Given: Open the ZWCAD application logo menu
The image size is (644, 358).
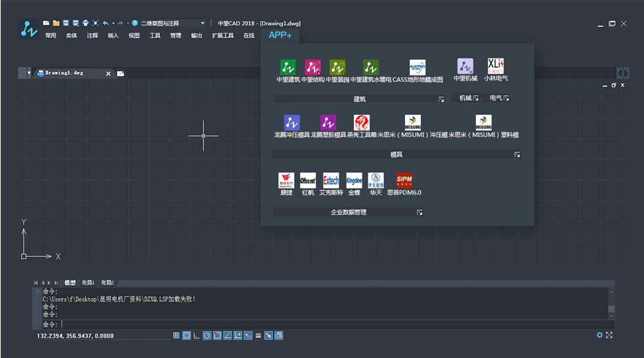Looking at the screenshot, I should (x=29, y=29).
